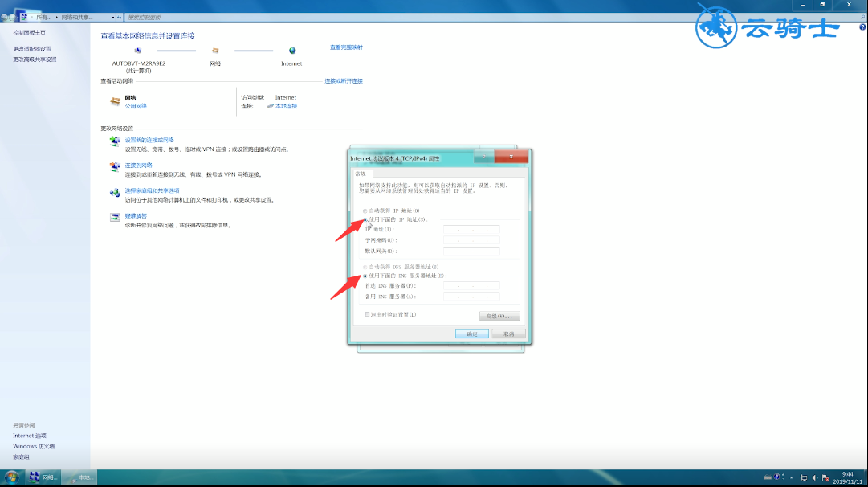Click the 网络和共享 breadcrumb segment

pos(77,17)
